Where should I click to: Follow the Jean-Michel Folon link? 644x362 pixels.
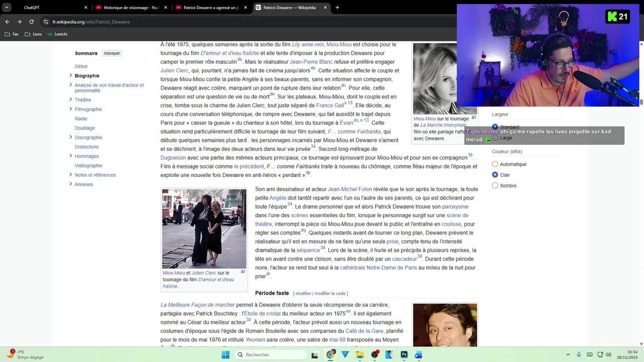(x=350, y=190)
